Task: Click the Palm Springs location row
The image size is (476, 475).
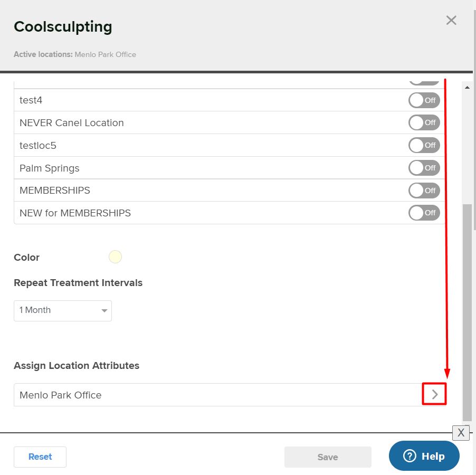Action: tap(230, 168)
